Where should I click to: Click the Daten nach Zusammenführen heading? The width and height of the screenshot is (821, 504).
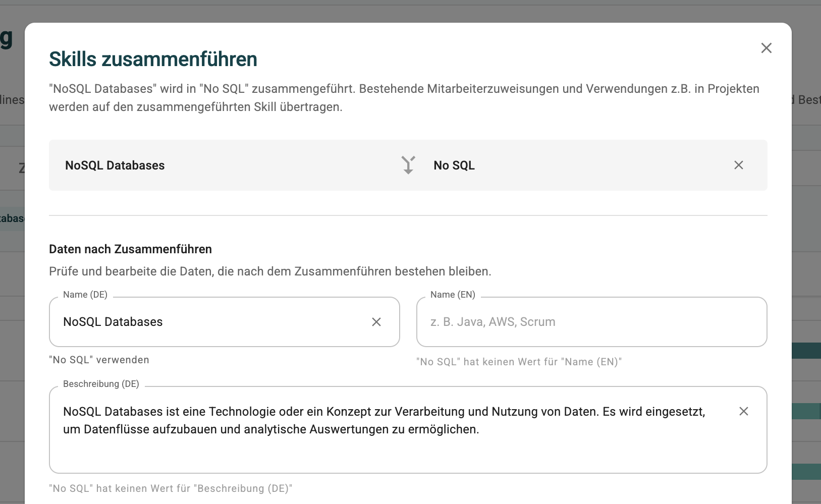pyautogui.click(x=130, y=249)
